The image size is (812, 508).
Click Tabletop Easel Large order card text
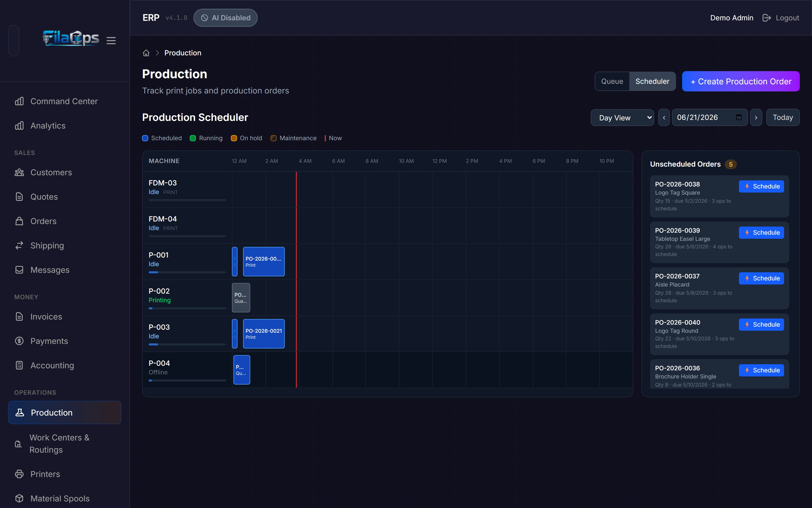pos(683,239)
